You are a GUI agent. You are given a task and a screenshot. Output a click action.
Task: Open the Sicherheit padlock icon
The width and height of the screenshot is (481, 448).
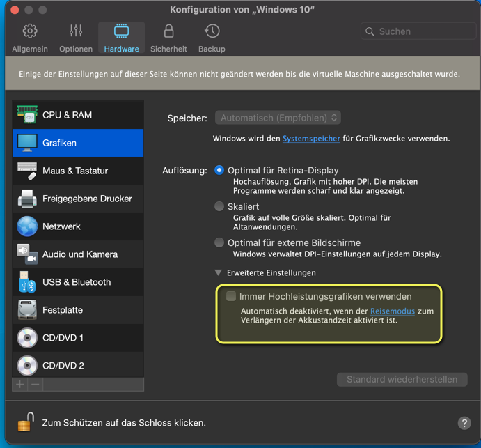pos(168,31)
